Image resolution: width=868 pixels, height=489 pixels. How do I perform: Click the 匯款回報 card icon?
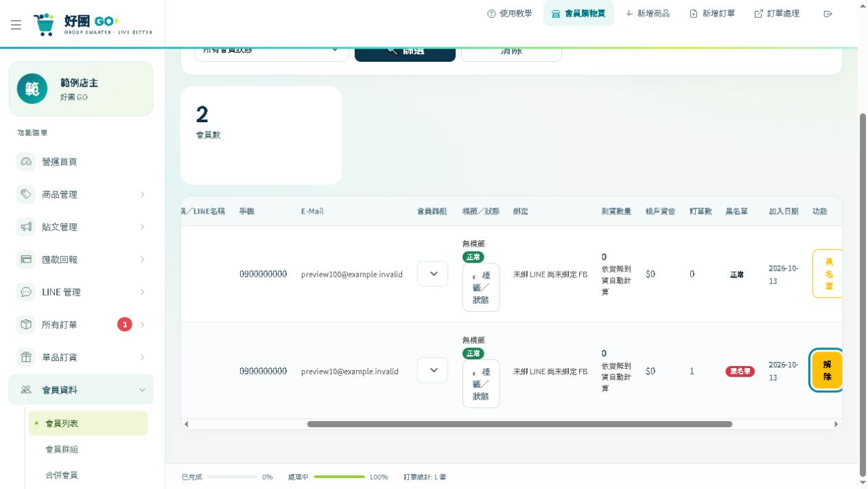(x=26, y=260)
